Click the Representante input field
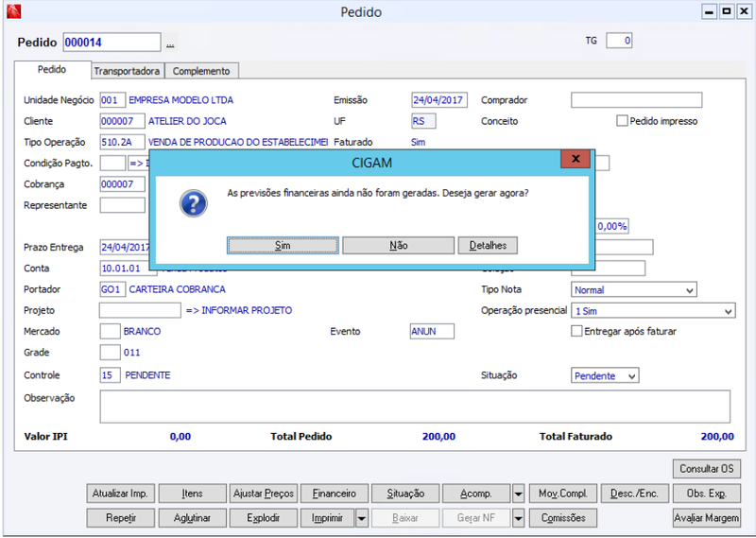 click(123, 205)
